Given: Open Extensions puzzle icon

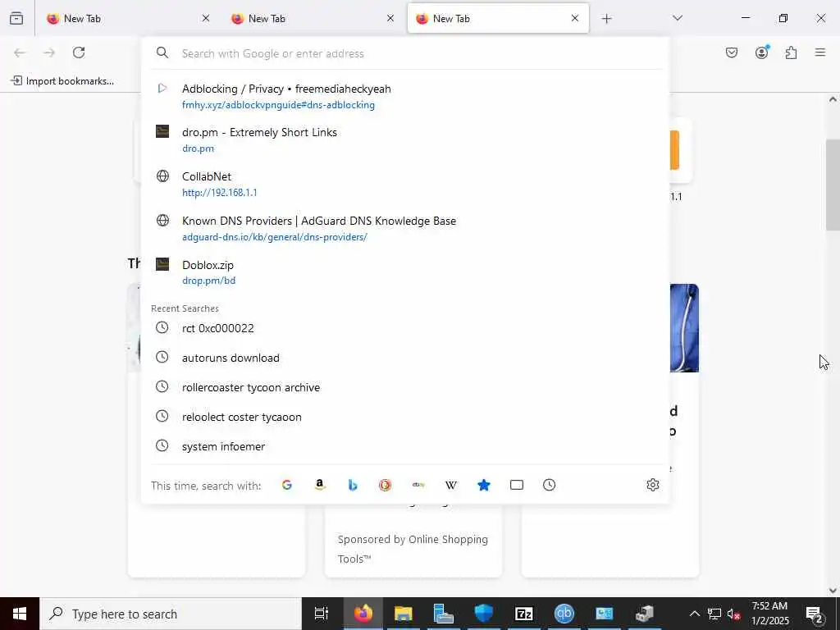Looking at the screenshot, I should 792,52.
